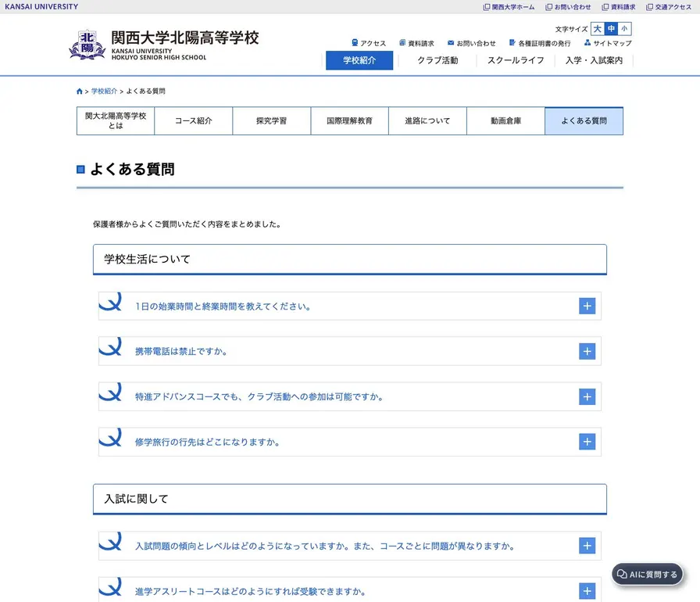The width and height of the screenshot is (700, 602).
Task: Set font size to 大
Action: 598,29
